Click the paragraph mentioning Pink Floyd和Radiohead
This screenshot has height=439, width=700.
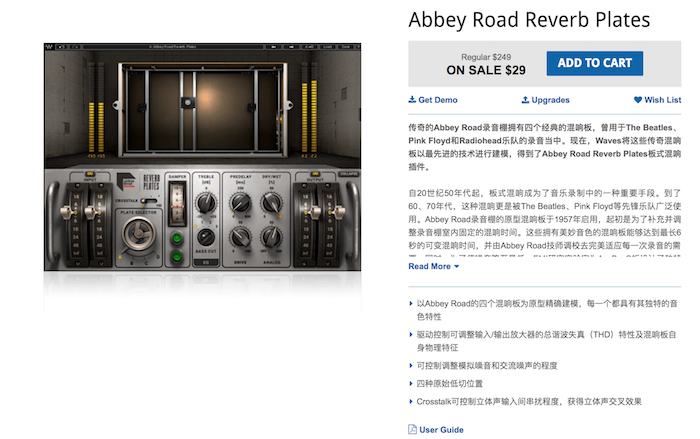545,147
